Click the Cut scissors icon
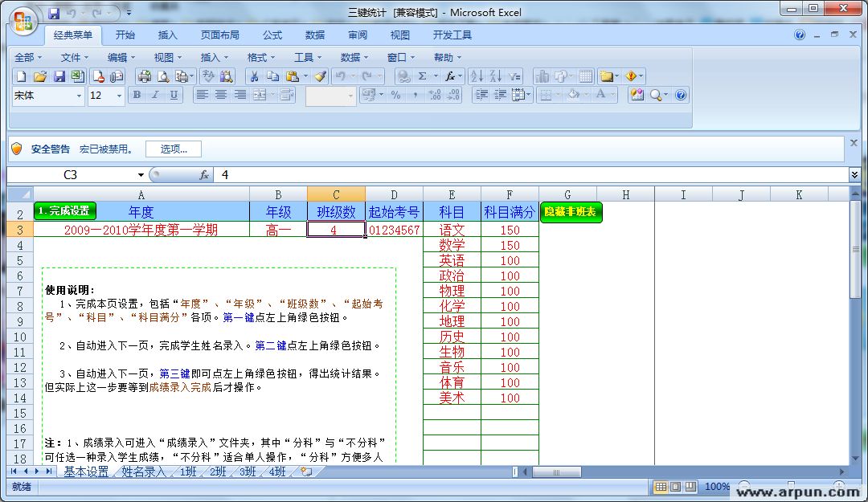The width and height of the screenshot is (868, 502). click(x=254, y=76)
